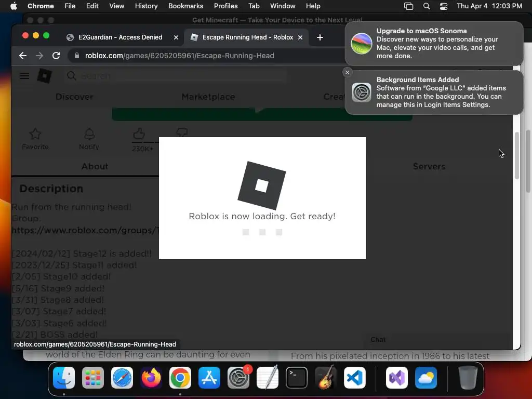Open the Chat bar at the bottom
Viewport: 532px width, 399px height.
(437, 340)
